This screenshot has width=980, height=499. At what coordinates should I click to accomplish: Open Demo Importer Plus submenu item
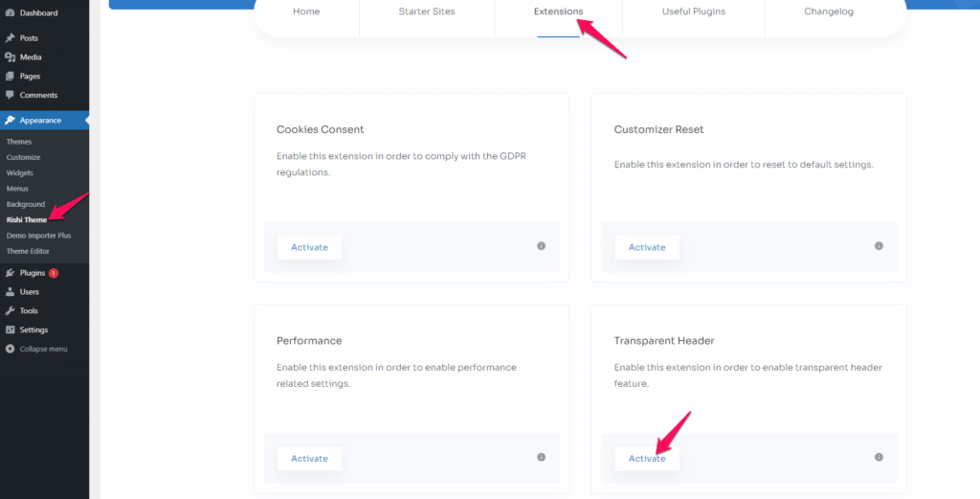click(38, 235)
